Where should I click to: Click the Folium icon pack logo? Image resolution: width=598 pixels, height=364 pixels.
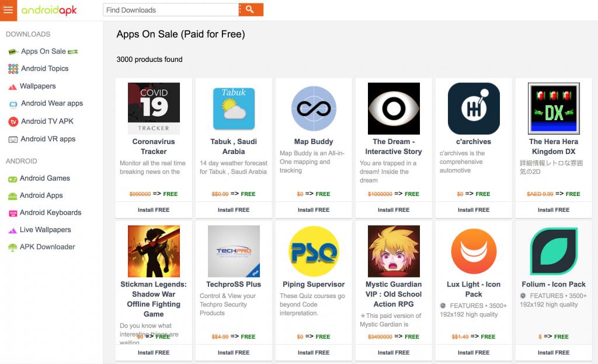pyautogui.click(x=554, y=251)
